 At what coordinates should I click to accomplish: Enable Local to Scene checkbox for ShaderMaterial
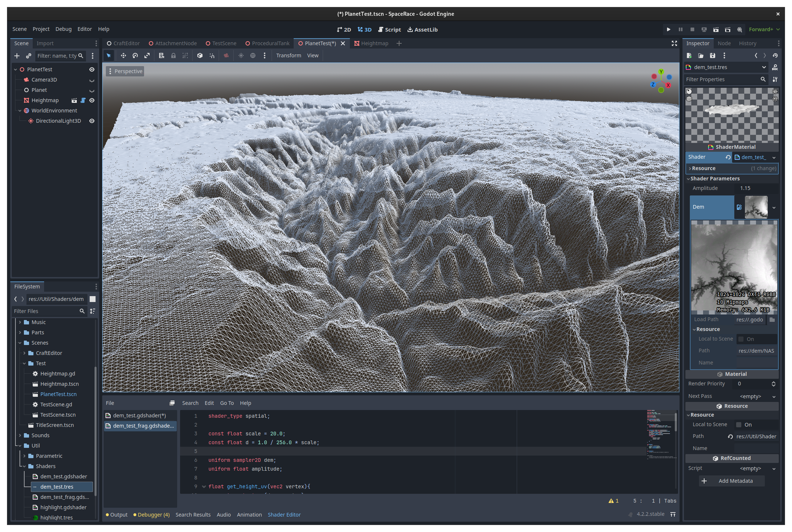tap(739, 425)
